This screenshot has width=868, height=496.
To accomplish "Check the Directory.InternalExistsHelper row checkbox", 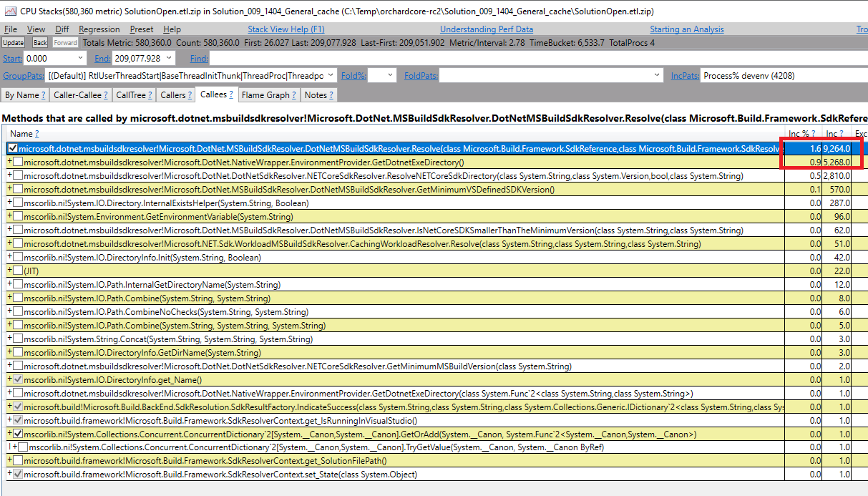I will tap(18, 203).
